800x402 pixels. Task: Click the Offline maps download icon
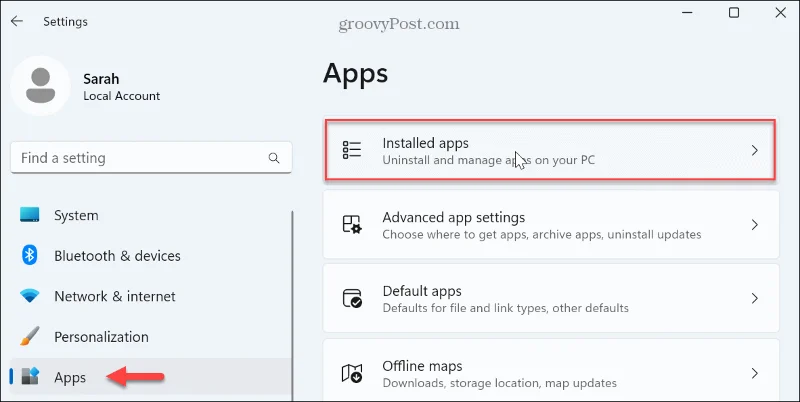pyautogui.click(x=352, y=373)
